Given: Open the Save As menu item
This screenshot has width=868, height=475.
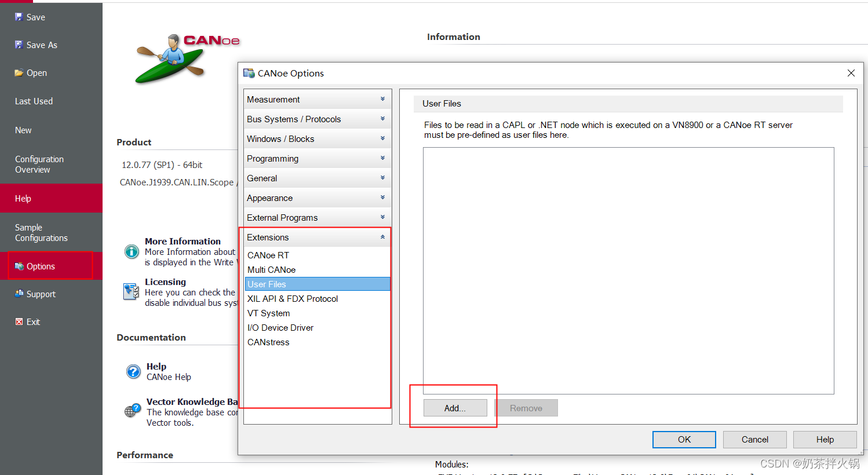Looking at the screenshot, I should click(x=51, y=45).
